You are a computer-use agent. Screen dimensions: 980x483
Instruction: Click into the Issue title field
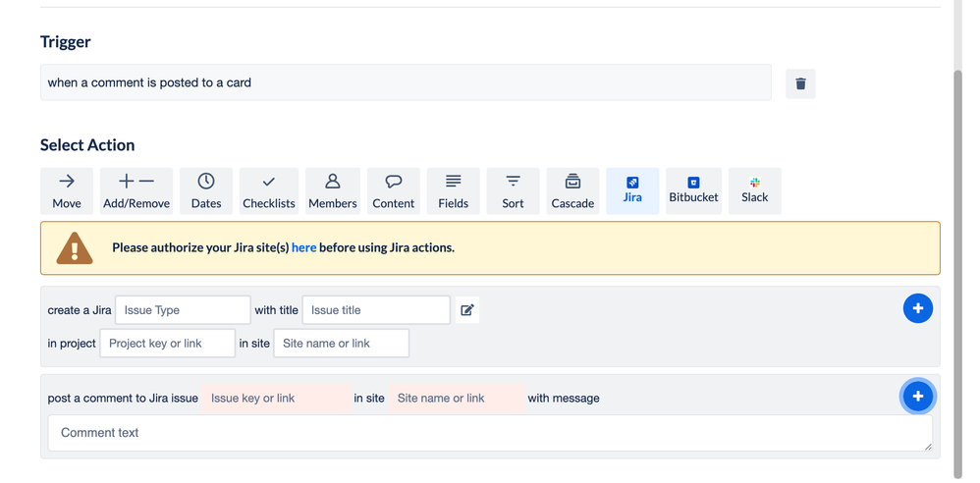point(376,310)
